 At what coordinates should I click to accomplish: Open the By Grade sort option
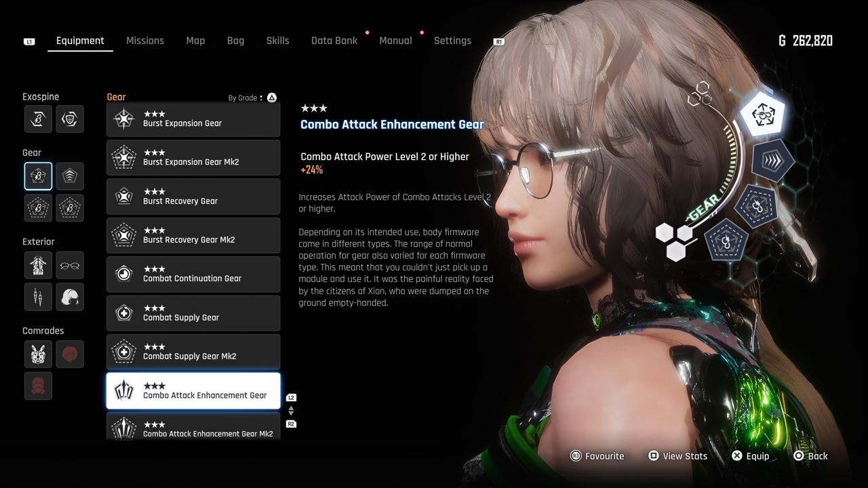[x=252, y=98]
